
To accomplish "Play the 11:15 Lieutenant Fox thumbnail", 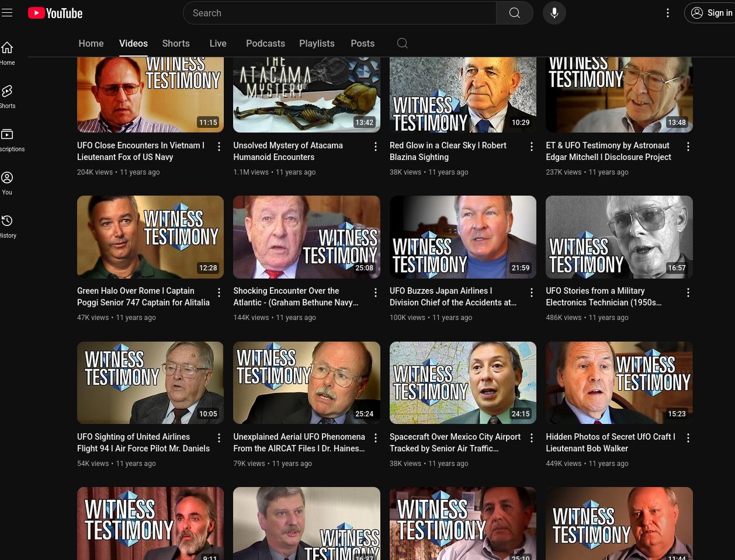I will (150, 95).
